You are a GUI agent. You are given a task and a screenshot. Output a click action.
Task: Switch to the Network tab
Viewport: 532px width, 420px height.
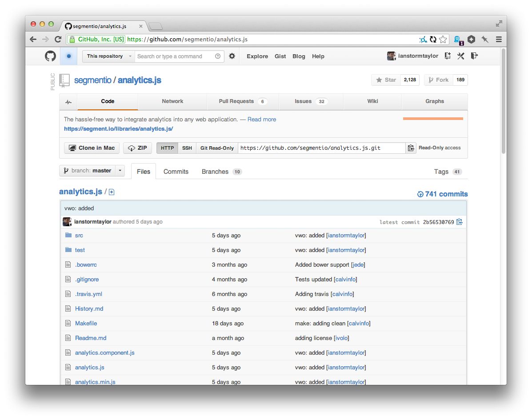tap(172, 101)
